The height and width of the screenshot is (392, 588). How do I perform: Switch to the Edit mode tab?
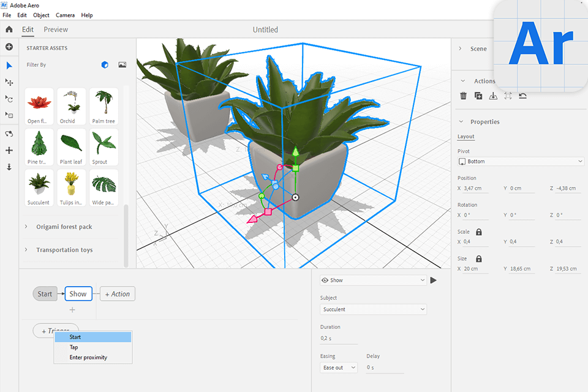pyautogui.click(x=28, y=29)
